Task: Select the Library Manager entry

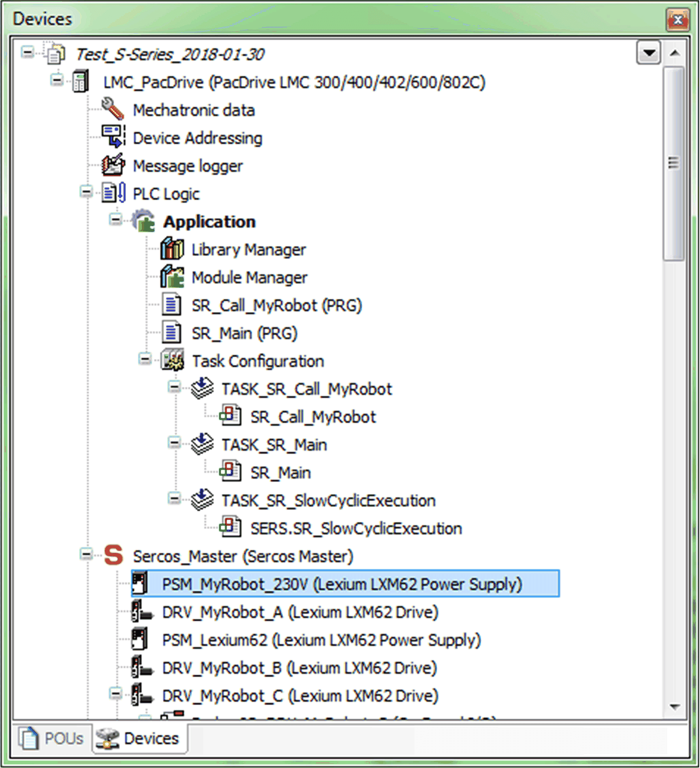Action: (x=249, y=250)
